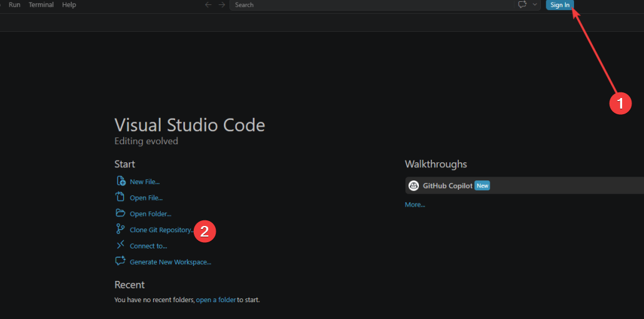This screenshot has height=319, width=644.
Task: Choose Generate New Workspace... link
Action: tap(171, 262)
